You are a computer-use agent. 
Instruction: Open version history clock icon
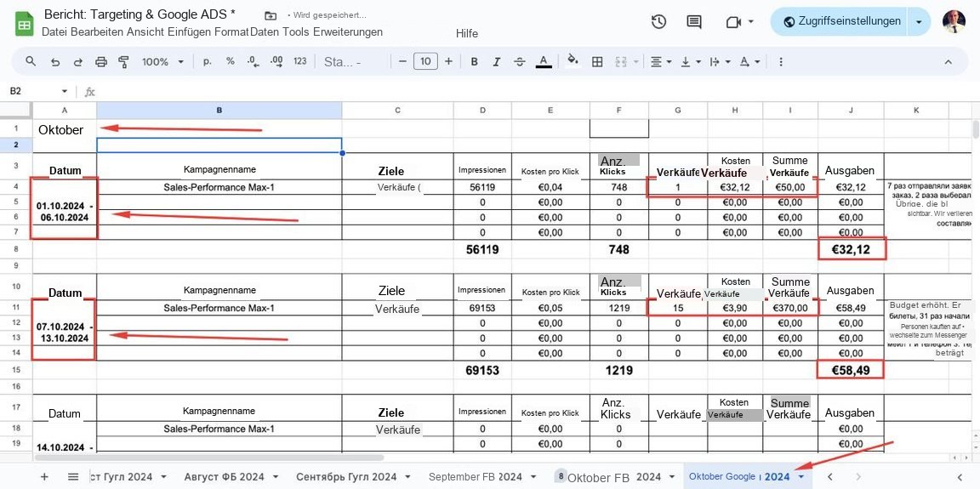coord(658,22)
